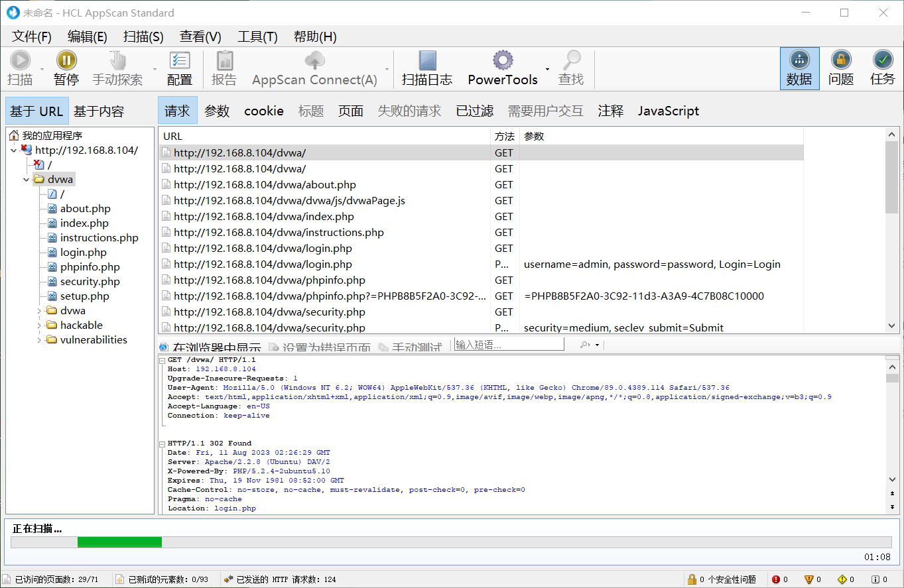
Task: Click the red high severity issue icon
Action: point(776,579)
